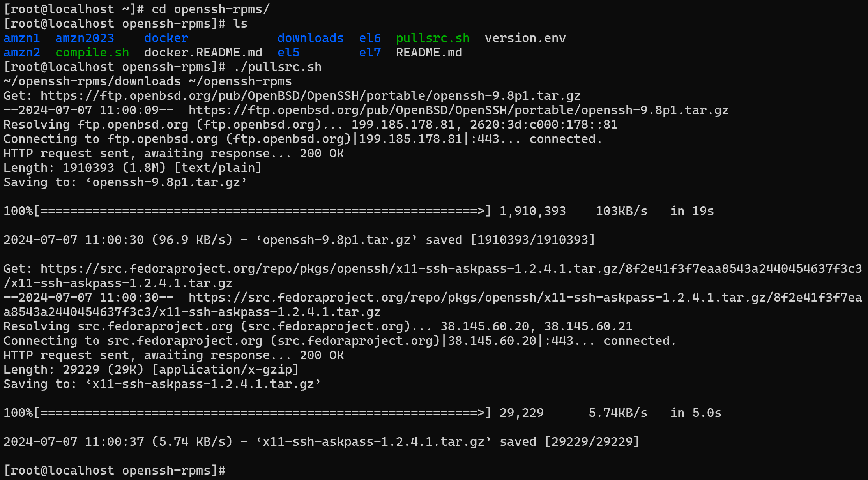Select the el6 directory entry
Image resolution: width=868 pixels, height=480 pixels.
tap(369, 38)
